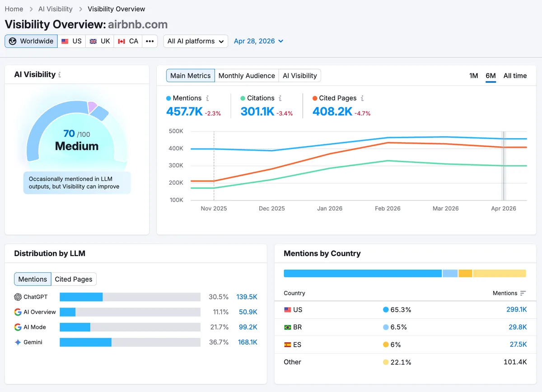Click the ChatGPT logo icon
Image resolution: width=542 pixels, height=392 pixels.
point(18,297)
